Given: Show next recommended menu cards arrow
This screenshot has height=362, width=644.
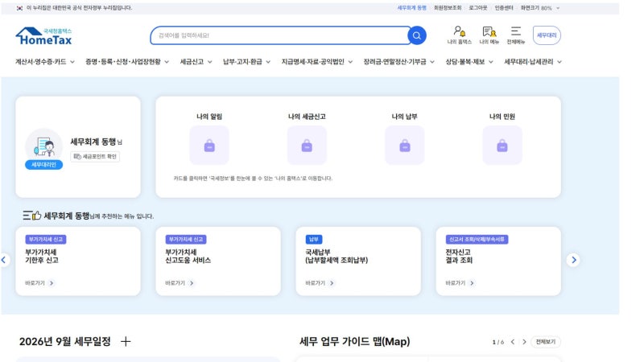Looking at the screenshot, I should (573, 260).
